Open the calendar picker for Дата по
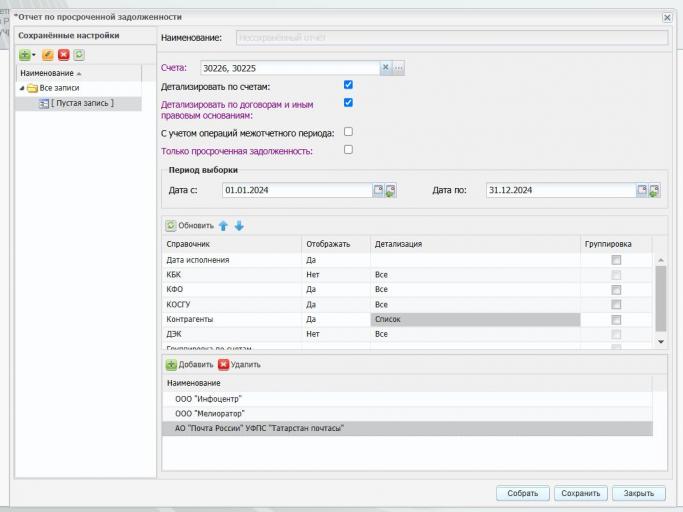This screenshot has height=512, width=683. point(642,190)
